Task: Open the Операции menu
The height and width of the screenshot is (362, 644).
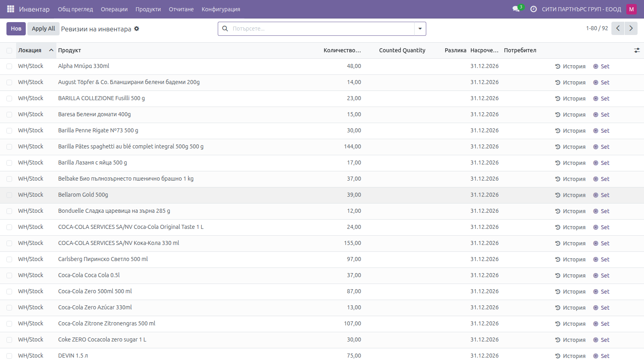Action: pyautogui.click(x=114, y=9)
